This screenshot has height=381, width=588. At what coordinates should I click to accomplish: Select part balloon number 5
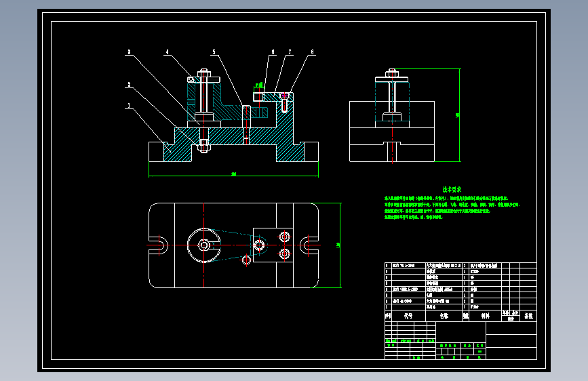point(214,52)
